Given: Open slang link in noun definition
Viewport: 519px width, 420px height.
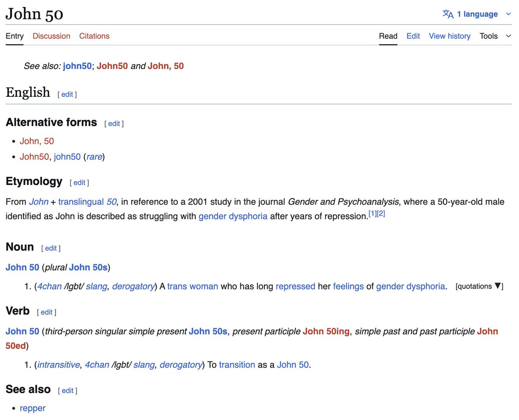Looking at the screenshot, I should (x=96, y=286).
